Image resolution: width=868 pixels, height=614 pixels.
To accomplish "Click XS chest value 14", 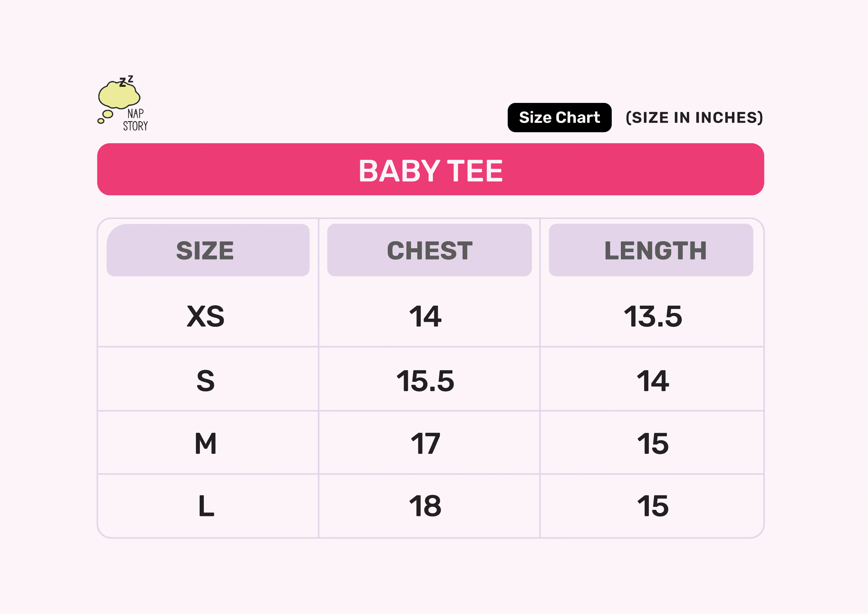I will [x=425, y=316].
